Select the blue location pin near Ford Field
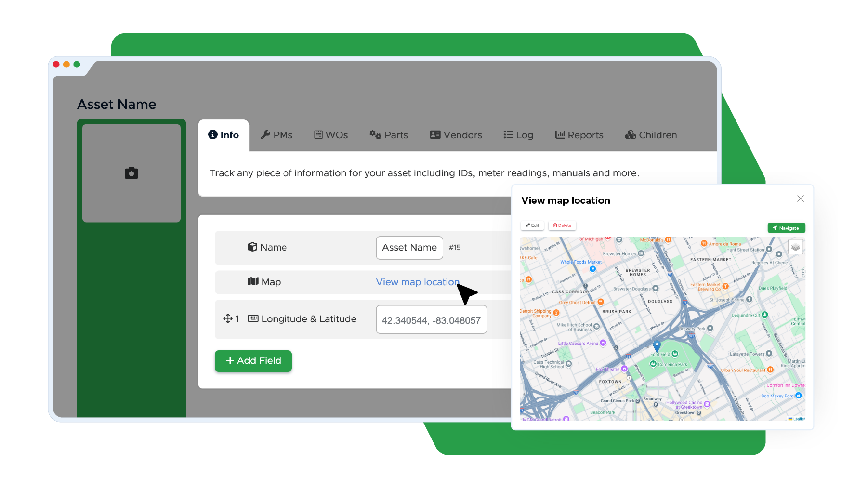 coord(656,346)
